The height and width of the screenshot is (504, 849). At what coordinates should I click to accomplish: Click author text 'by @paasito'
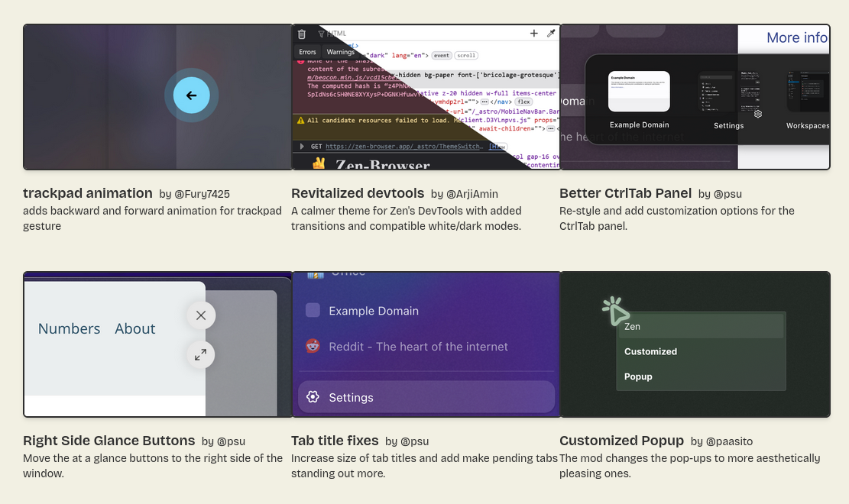(x=721, y=441)
